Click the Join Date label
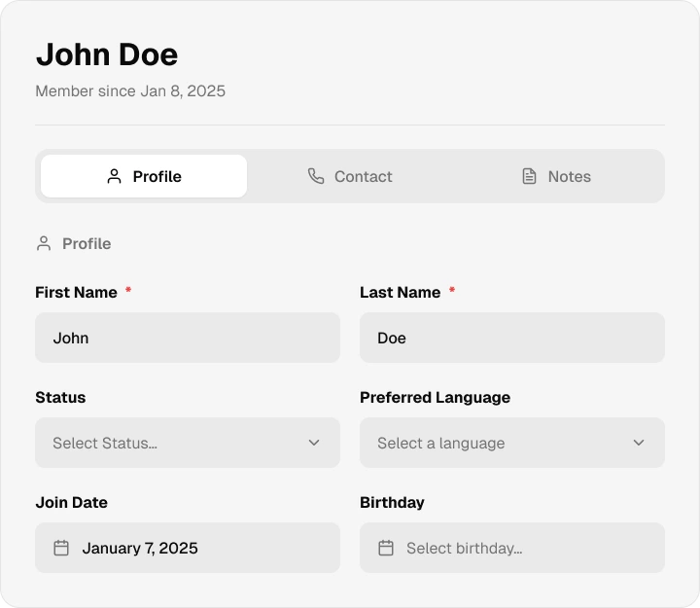This screenshot has width=700, height=608. pyautogui.click(x=71, y=502)
